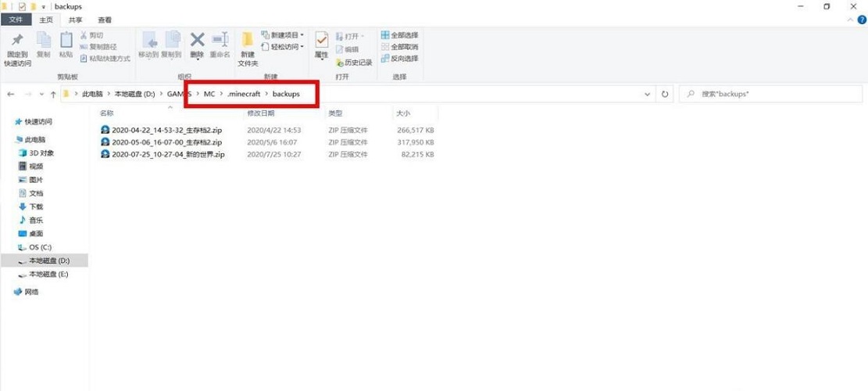Open 属性 (Properties) in the ribbon

[x=322, y=45]
